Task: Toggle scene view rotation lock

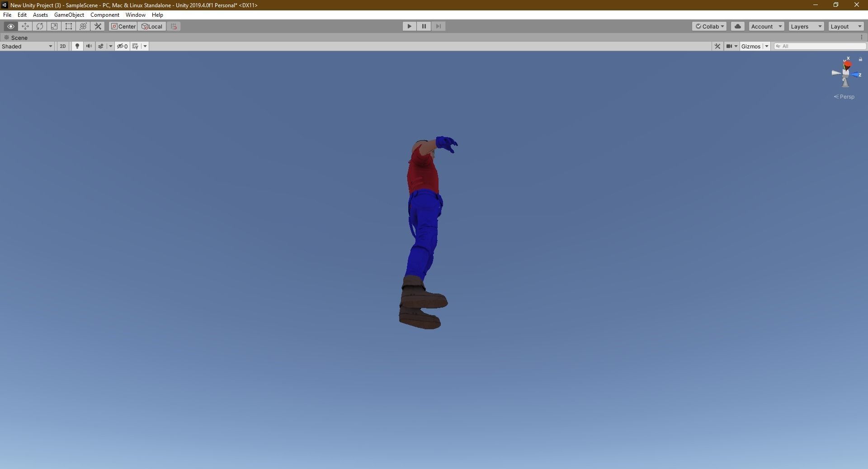Action: click(860, 59)
